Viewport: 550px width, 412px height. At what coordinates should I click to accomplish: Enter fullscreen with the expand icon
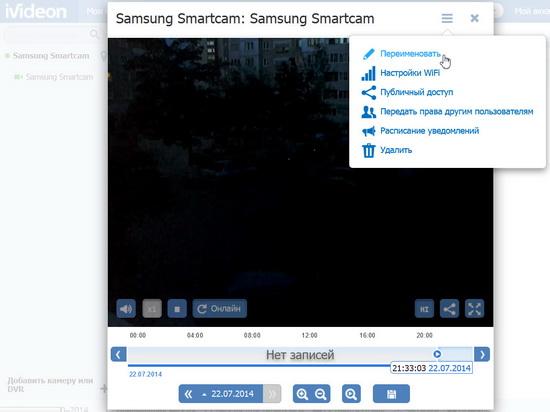point(475,309)
